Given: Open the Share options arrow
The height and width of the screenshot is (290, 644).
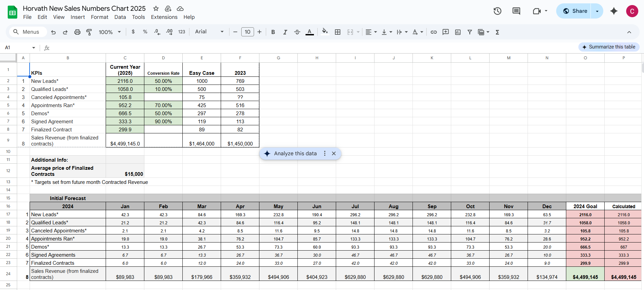Looking at the screenshot, I should tap(597, 11).
